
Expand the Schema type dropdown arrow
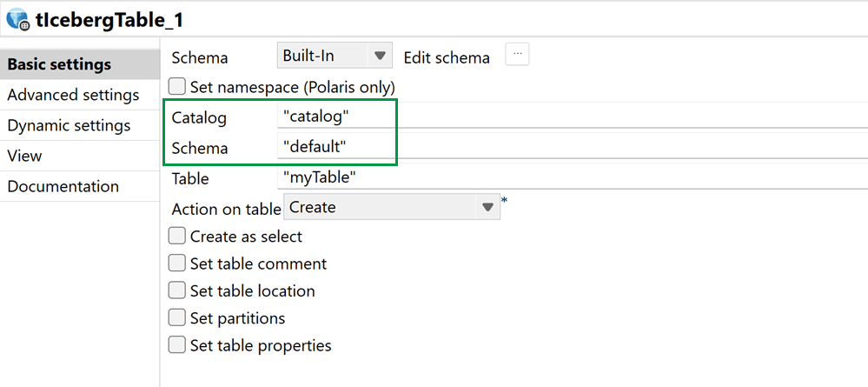(380, 57)
